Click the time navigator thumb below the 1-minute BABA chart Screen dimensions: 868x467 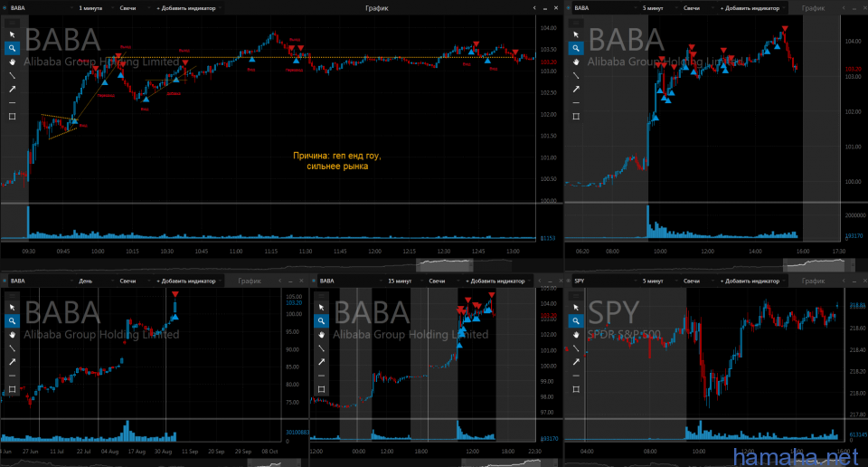[445, 265]
